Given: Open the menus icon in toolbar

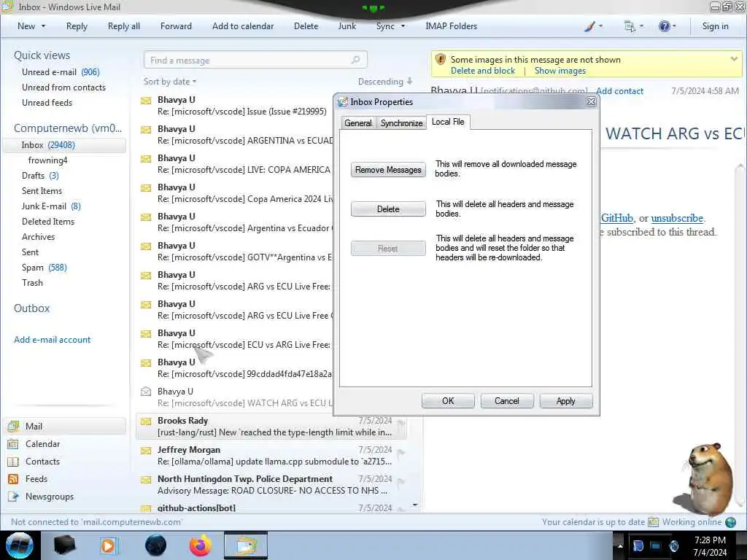Looking at the screenshot, I should point(630,26).
